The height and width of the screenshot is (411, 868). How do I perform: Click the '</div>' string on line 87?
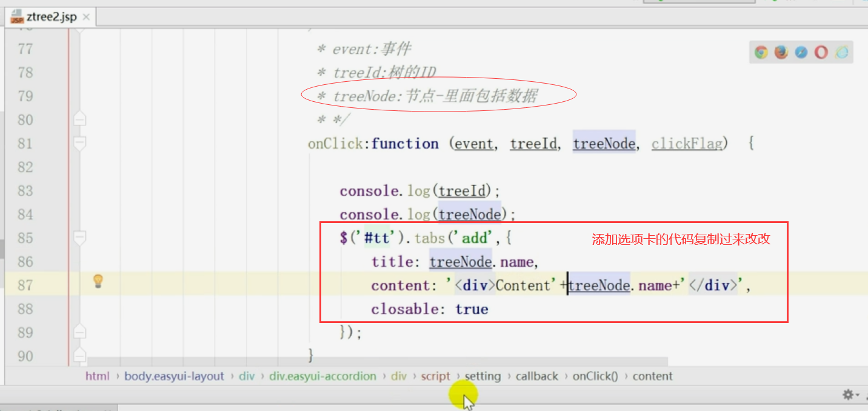pyautogui.click(x=713, y=286)
